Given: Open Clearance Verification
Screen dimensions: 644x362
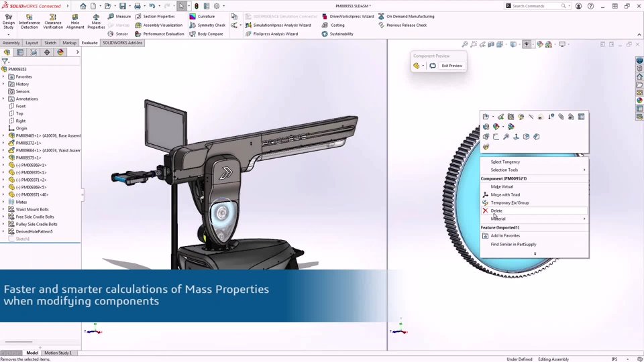Looking at the screenshot, I should [53, 21].
